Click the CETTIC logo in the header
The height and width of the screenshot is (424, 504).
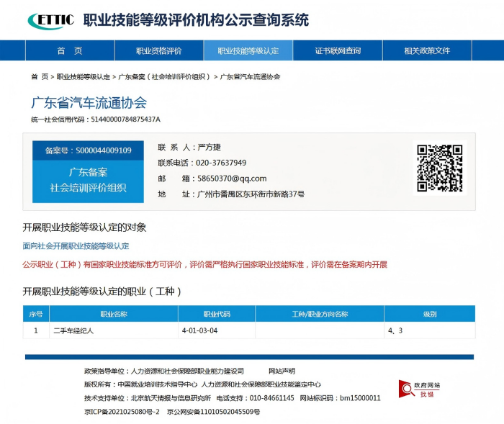pos(51,20)
